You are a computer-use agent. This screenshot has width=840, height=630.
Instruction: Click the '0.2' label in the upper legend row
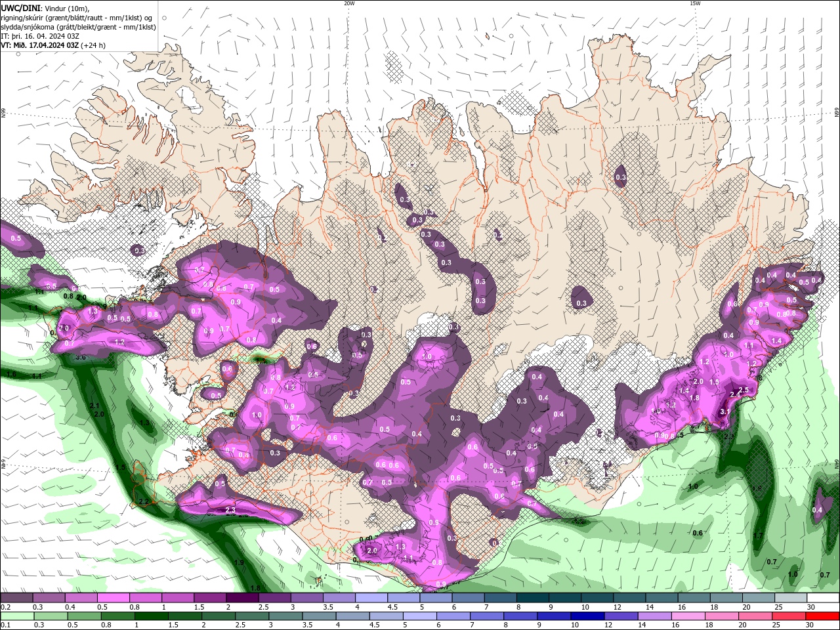[5, 607]
